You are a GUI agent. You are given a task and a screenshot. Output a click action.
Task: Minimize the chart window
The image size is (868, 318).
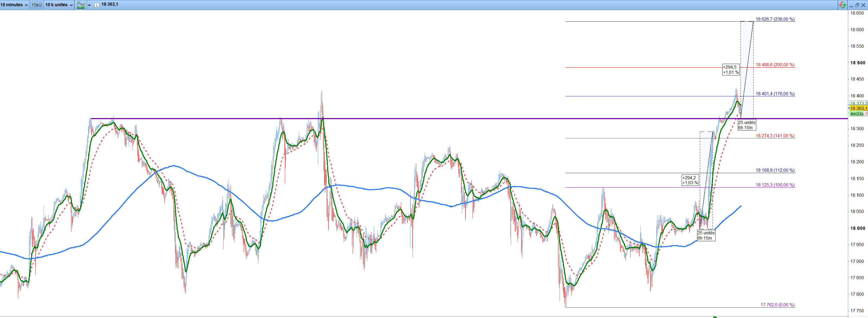click(851, 5)
